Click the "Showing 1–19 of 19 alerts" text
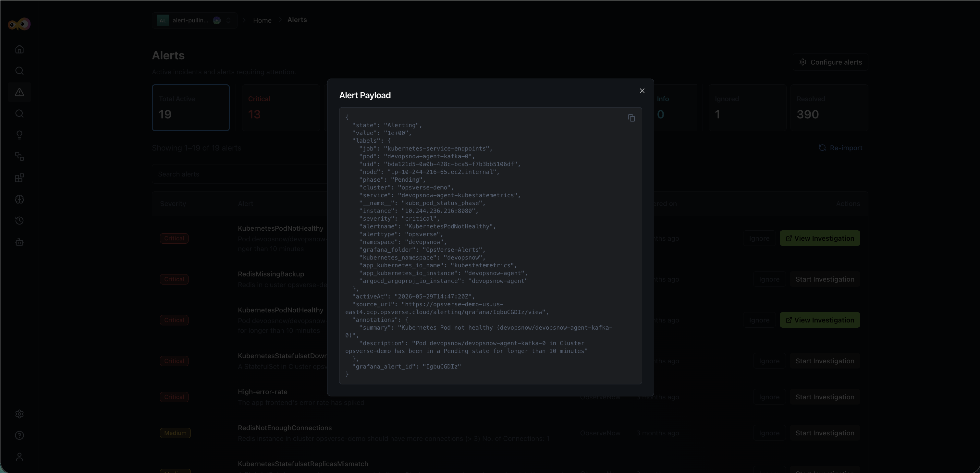The height and width of the screenshot is (473, 980). [196, 148]
